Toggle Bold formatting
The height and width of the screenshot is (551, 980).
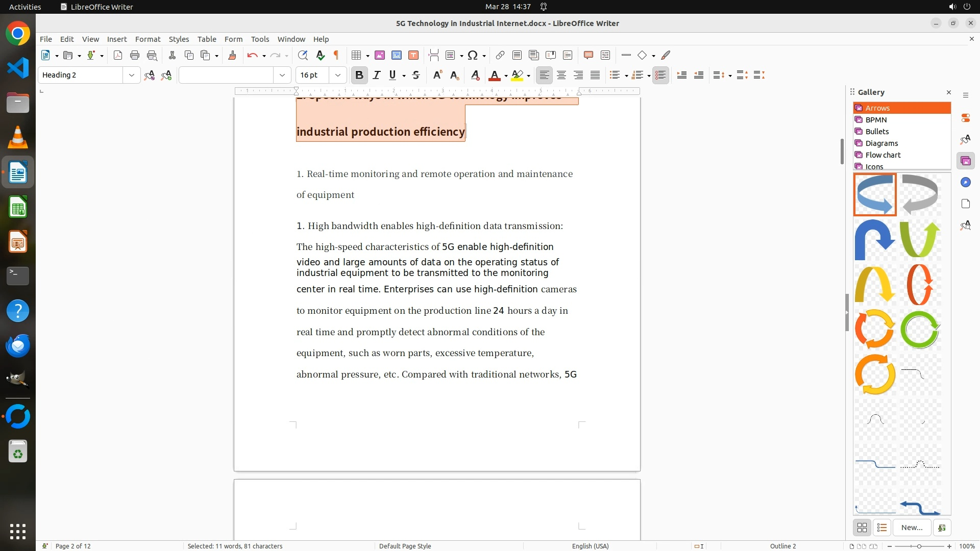point(359,76)
